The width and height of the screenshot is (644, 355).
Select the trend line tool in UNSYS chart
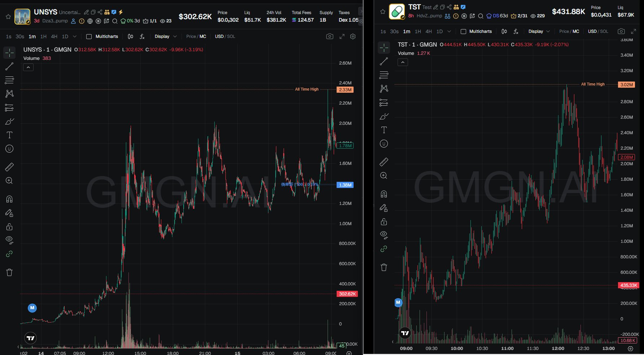pyautogui.click(x=9, y=66)
